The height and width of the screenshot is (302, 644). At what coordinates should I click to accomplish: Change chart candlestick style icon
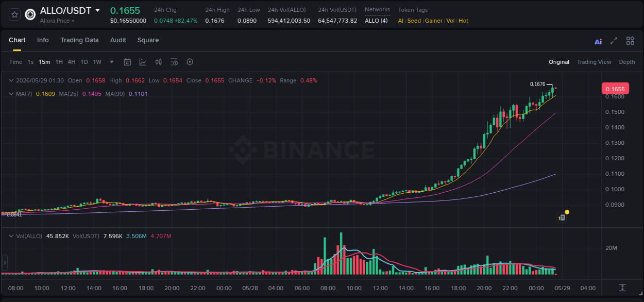click(159, 62)
